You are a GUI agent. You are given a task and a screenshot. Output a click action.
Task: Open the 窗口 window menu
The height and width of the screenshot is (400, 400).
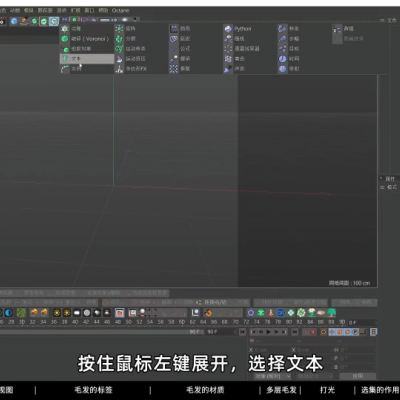click(89, 11)
